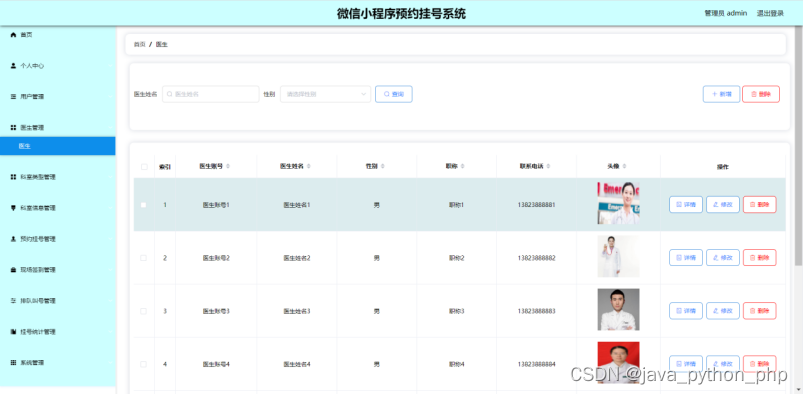
Task: Click 详情 for row 医生账号2
Action: tap(686, 258)
